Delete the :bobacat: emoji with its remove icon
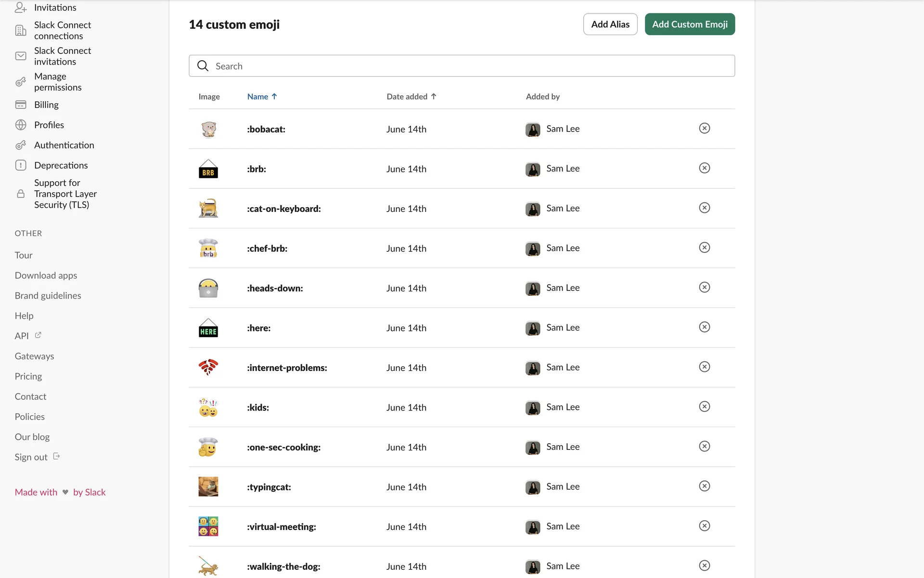Screen dimensions: 924x578 [704, 128]
